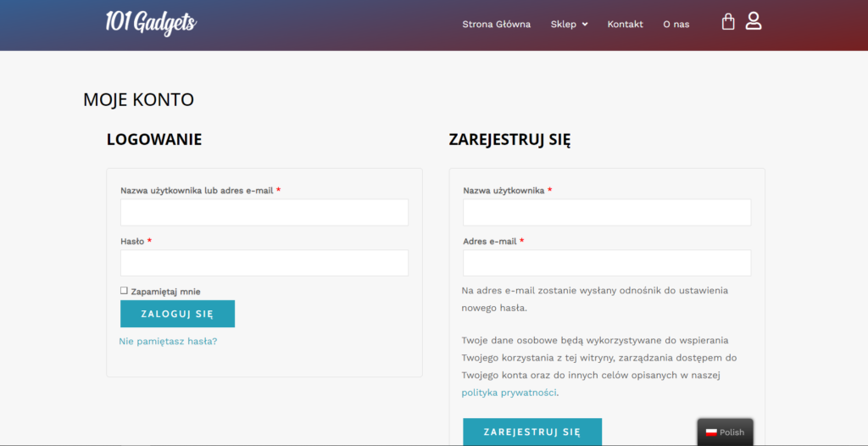Click the Polish flag icon

point(711,432)
